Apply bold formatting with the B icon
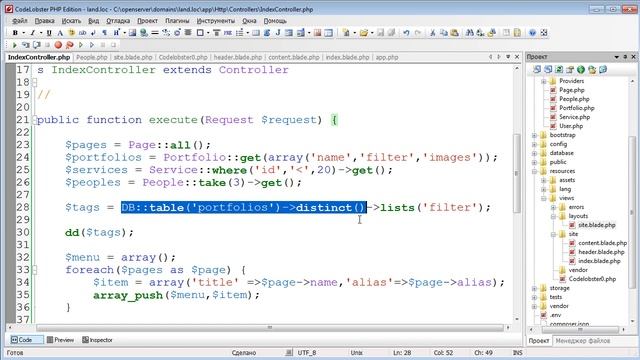 15,33
